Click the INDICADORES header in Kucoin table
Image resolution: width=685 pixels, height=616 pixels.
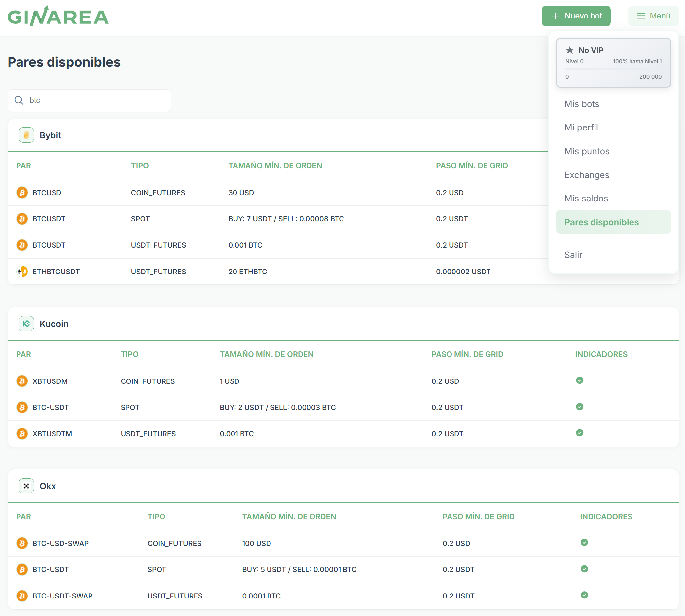tap(601, 354)
